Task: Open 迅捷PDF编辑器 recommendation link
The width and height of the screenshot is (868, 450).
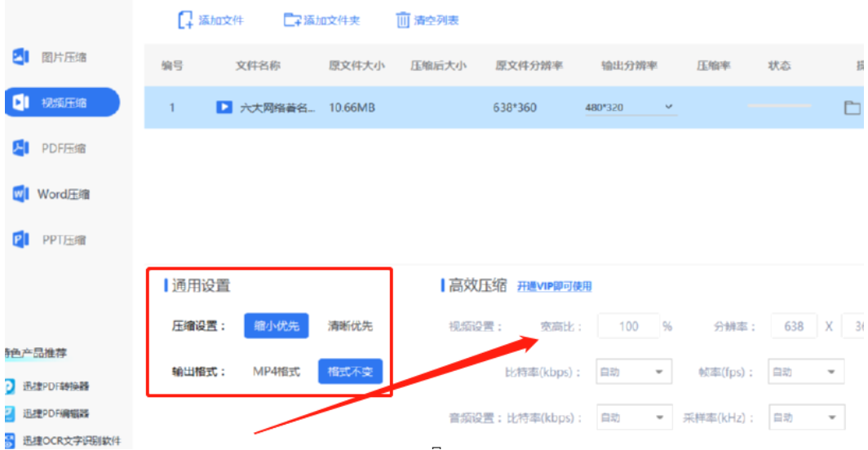Action: coord(56,413)
